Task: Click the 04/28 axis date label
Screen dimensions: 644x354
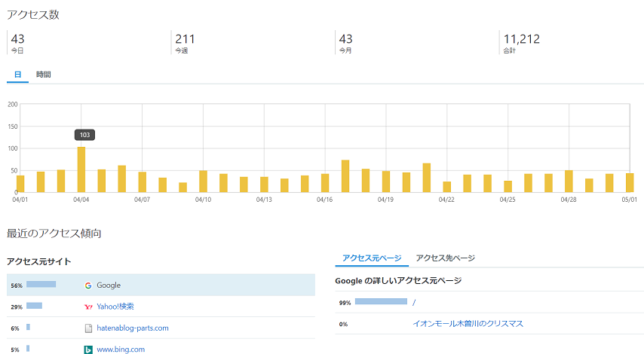Action: pyautogui.click(x=569, y=200)
